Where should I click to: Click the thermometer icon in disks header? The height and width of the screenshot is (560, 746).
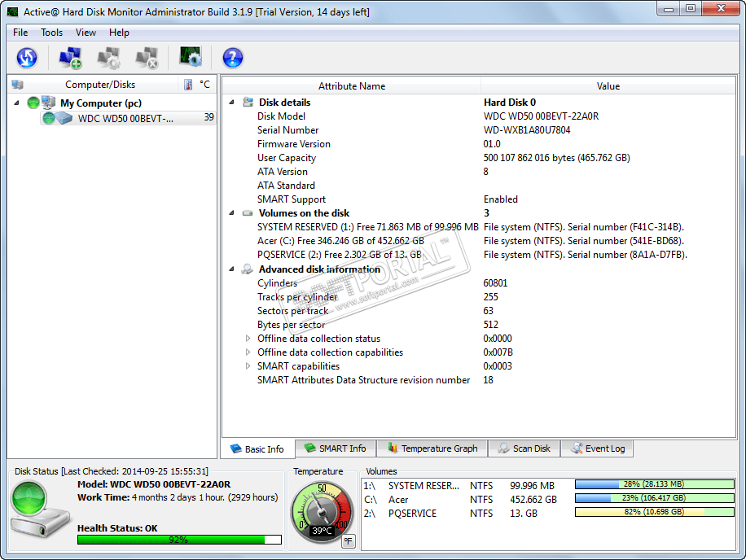[188, 85]
